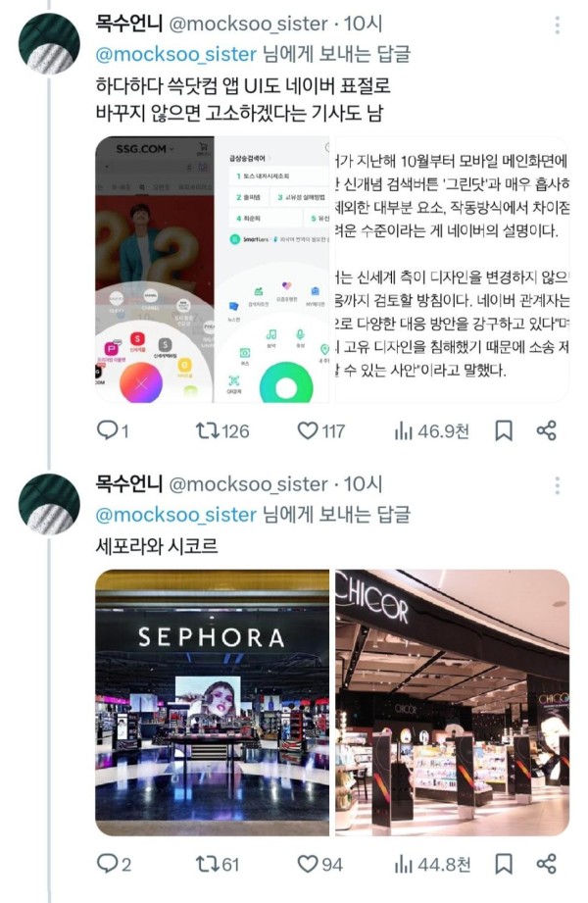Retweet the tweet with 126 retweets

click(222, 430)
